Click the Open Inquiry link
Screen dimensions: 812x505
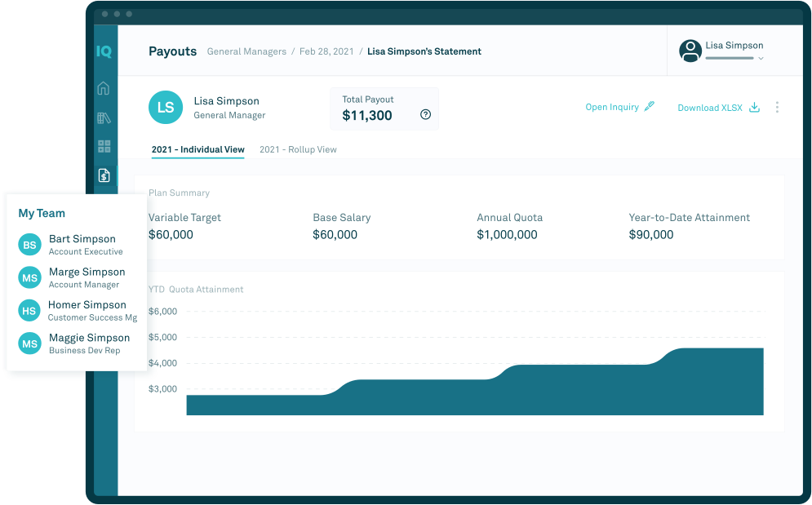pos(611,107)
